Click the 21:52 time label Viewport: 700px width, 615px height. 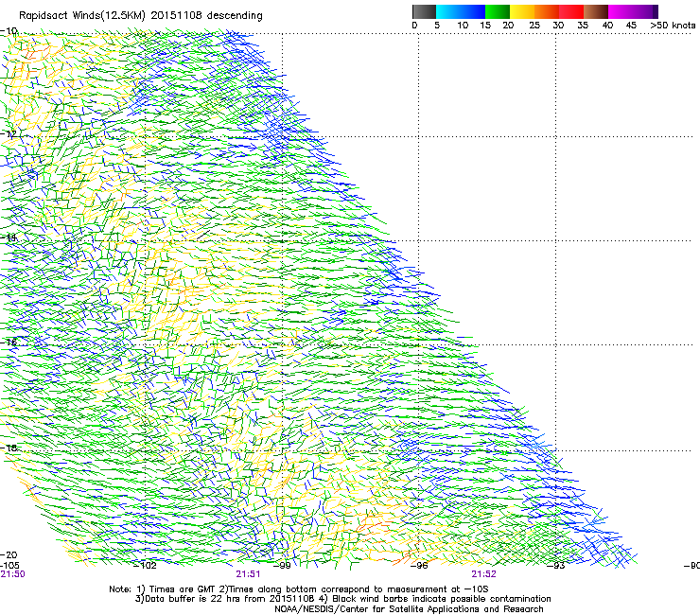click(484, 574)
